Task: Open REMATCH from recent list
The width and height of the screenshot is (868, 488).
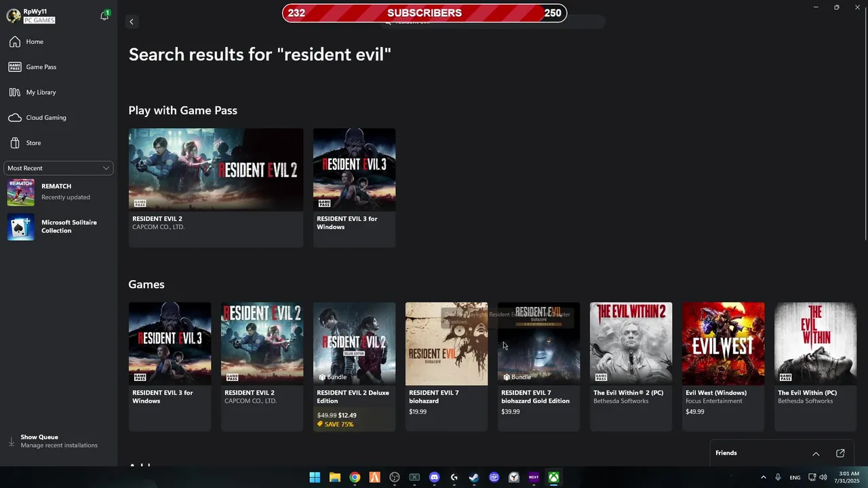Action: click(58, 192)
